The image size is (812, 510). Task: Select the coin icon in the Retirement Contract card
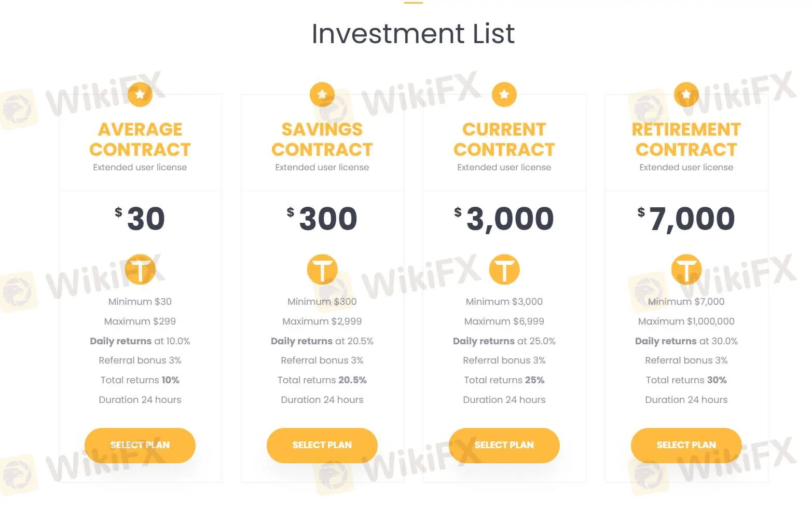pos(686,269)
